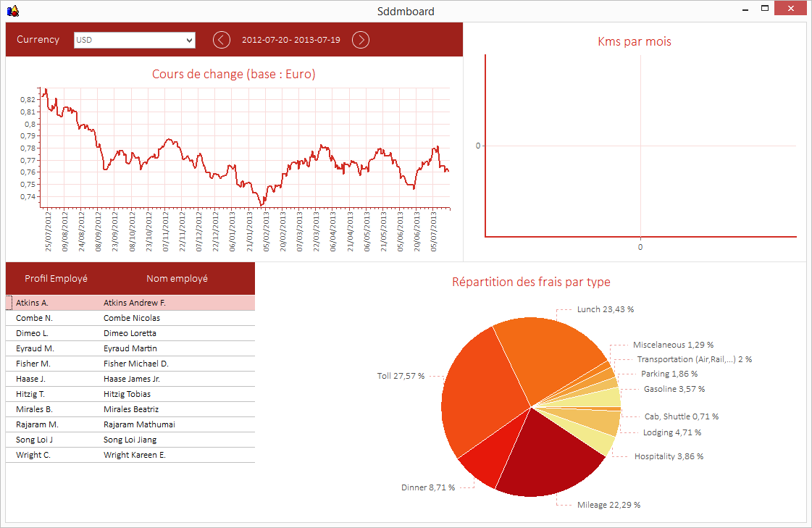
Task: Click the Nom employé column header
Action: [x=177, y=278]
